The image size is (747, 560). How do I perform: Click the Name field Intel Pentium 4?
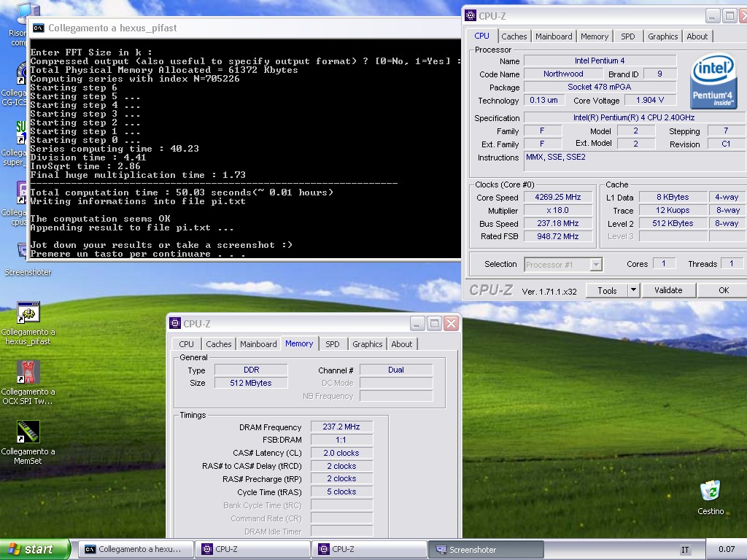(x=600, y=61)
